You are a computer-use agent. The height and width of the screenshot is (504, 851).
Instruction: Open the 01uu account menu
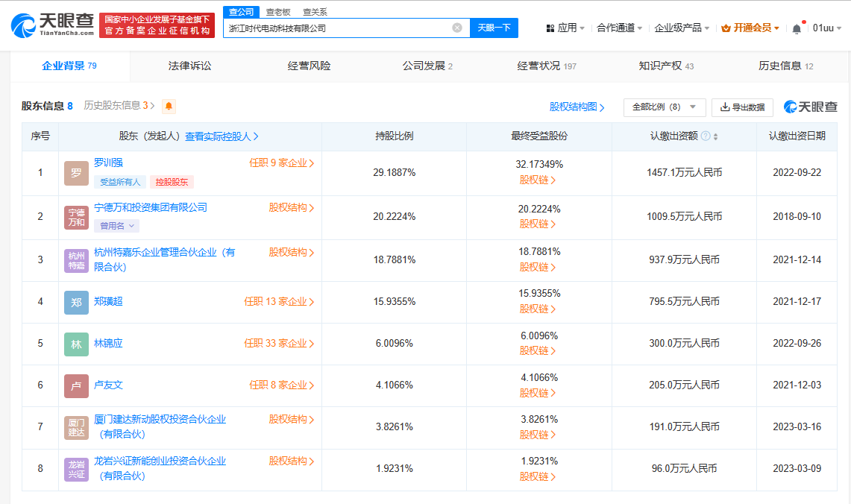[x=826, y=28]
